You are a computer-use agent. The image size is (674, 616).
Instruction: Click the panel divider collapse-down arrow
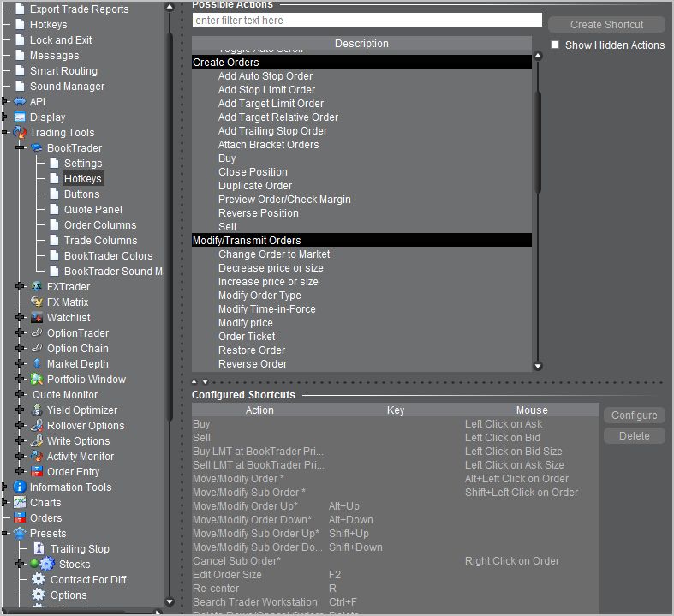tap(205, 382)
